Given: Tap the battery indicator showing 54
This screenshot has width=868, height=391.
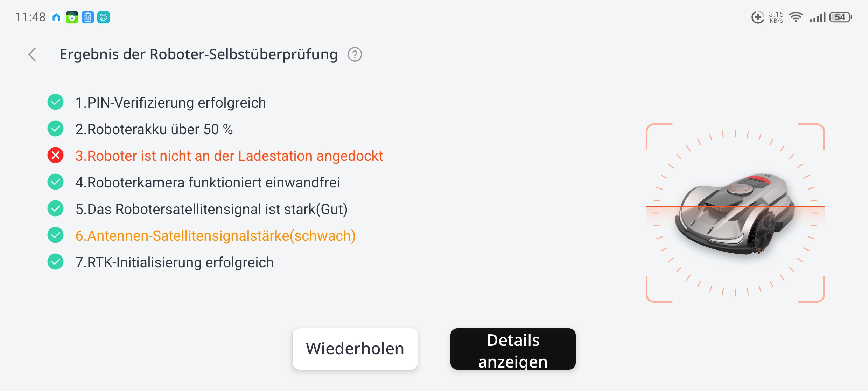Looking at the screenshot, I should (x=841, y=17).
